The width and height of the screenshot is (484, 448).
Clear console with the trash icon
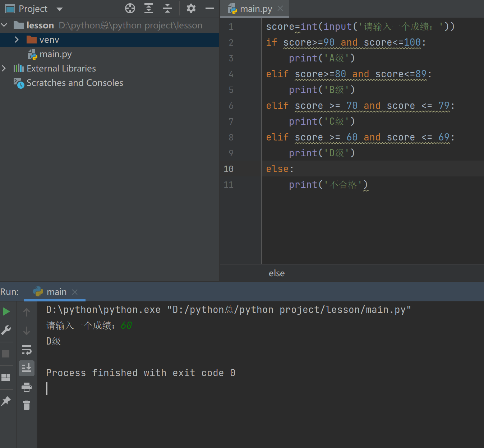[27, 405]
